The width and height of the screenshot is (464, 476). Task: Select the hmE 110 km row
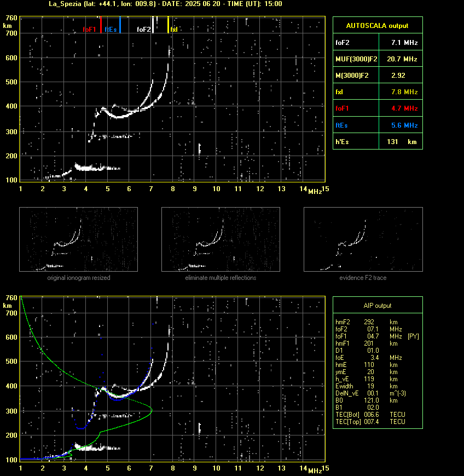click(x=367, y=365)
